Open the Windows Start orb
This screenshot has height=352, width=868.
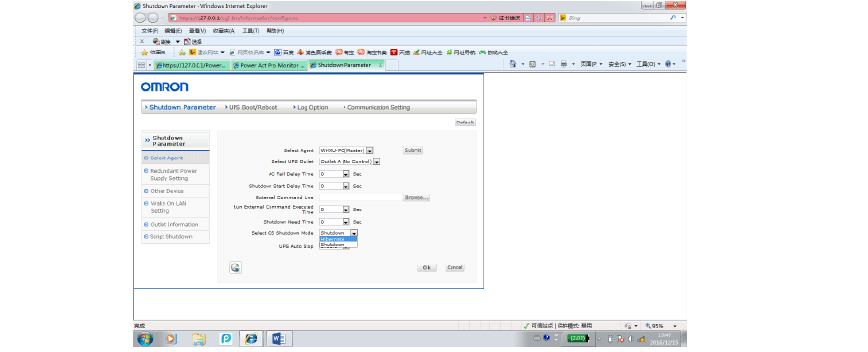coord(145,338)
